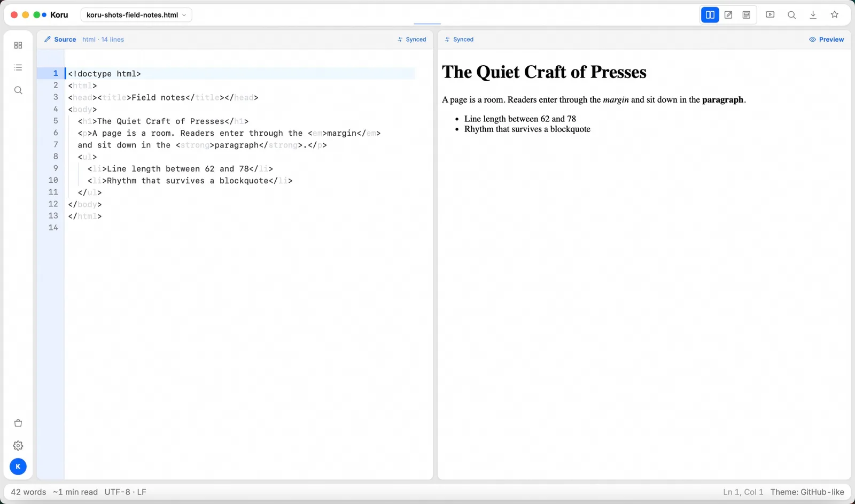Open the sidebar search icon
This screenshot has width=855, height=504.
[x=18, y=90]
